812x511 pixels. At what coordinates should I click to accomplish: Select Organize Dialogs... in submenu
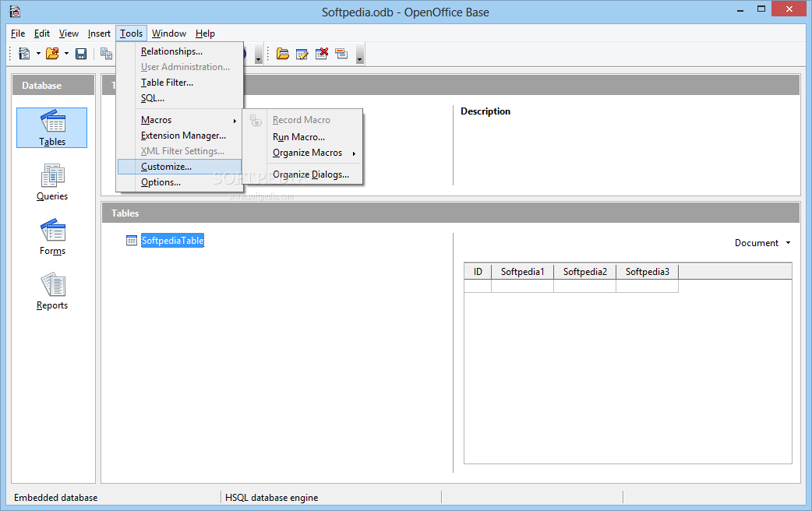303,174
